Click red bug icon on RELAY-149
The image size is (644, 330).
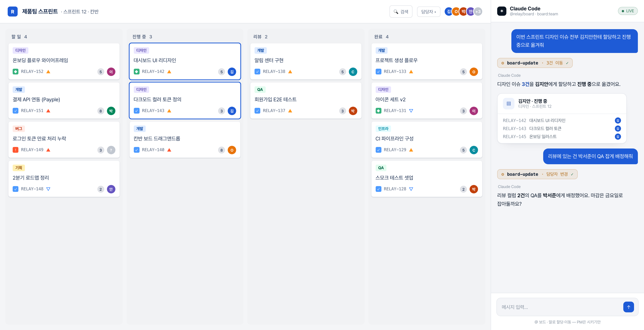pyautogui.click(x=16, y=150)
